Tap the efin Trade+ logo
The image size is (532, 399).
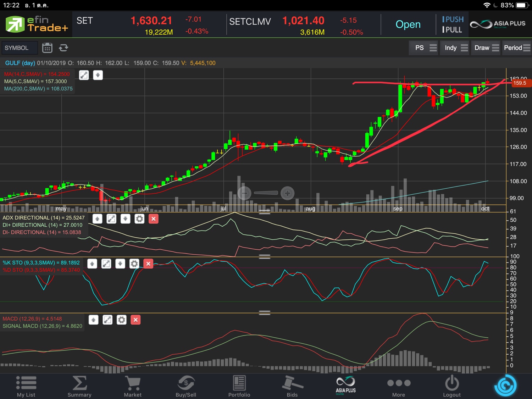coord(37,24)
